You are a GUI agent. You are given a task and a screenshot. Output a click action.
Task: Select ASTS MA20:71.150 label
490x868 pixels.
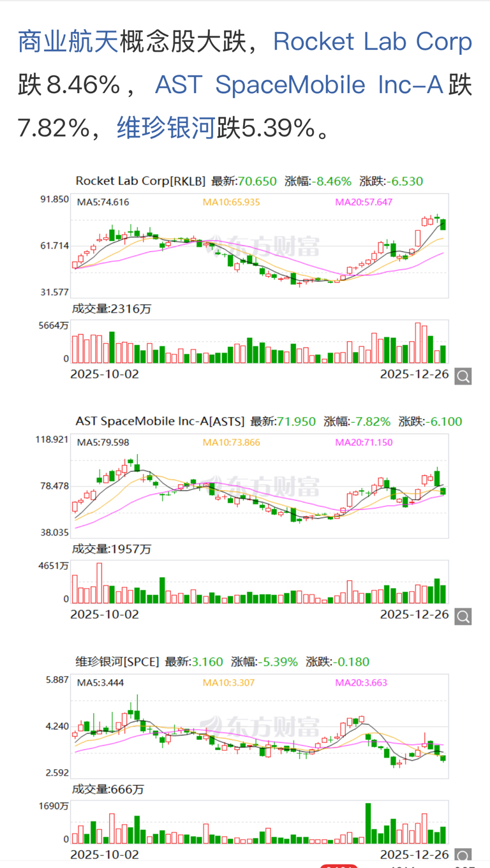point(364,442)
